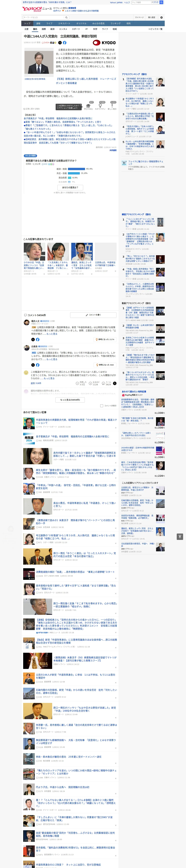The image size is (186, 868).
Task: Click the search button in the top web search bar
Action: pos(161,2)
